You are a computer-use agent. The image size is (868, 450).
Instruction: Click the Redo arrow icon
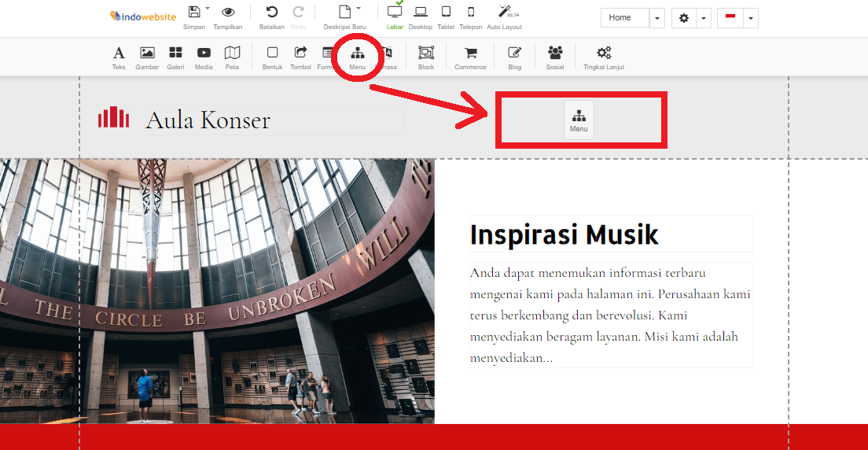[299, 12]
